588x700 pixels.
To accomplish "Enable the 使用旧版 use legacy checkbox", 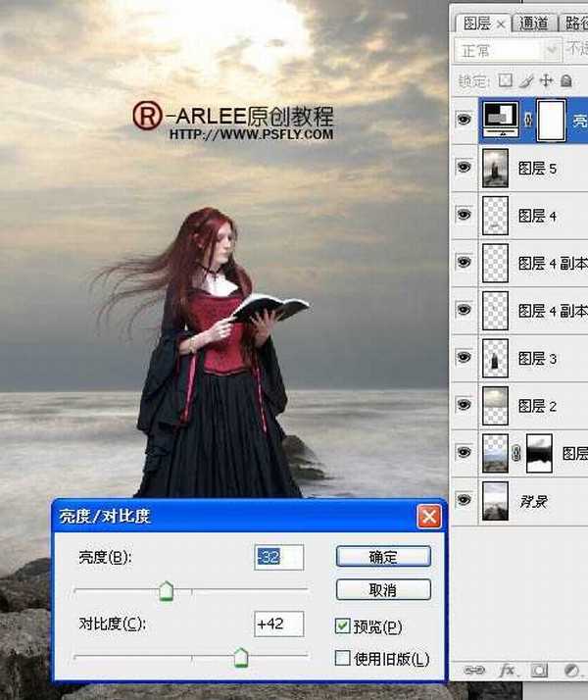I will click(343, 658).
